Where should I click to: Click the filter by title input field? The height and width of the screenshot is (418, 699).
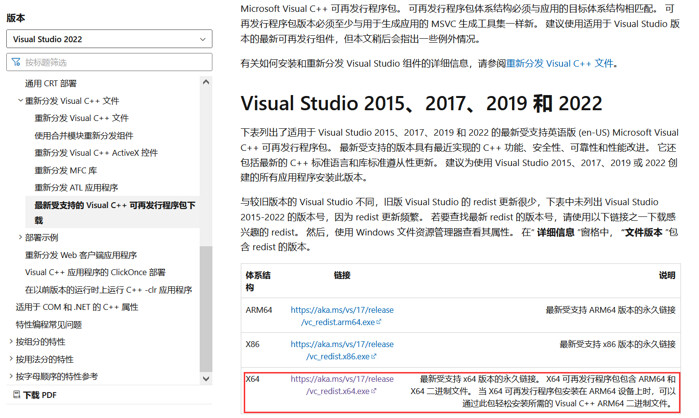109,62
